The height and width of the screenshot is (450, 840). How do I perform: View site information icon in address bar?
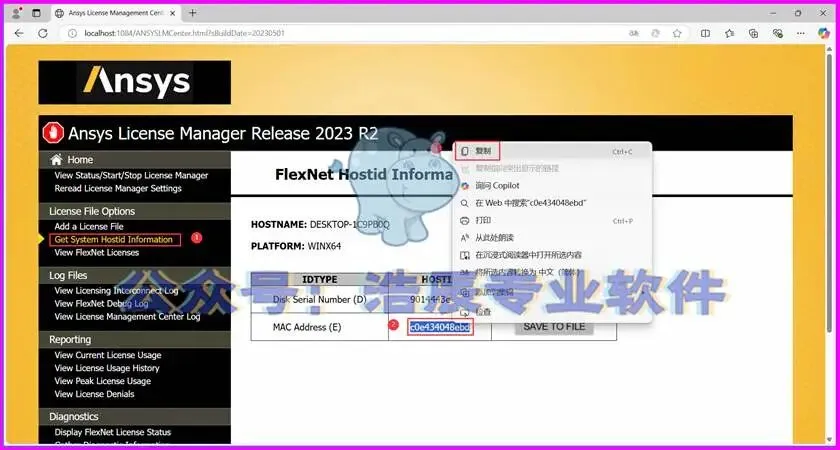tap(72, 33)
